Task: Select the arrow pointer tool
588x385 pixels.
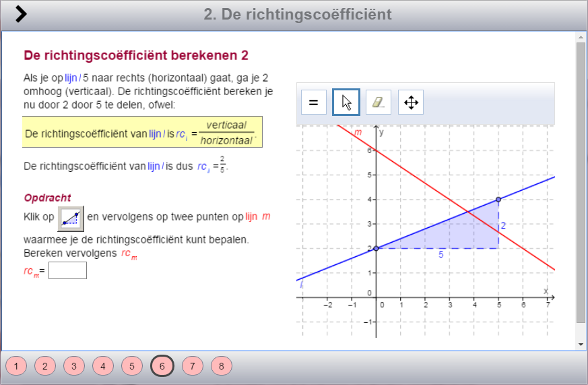Action: click(x=346, y=102)
